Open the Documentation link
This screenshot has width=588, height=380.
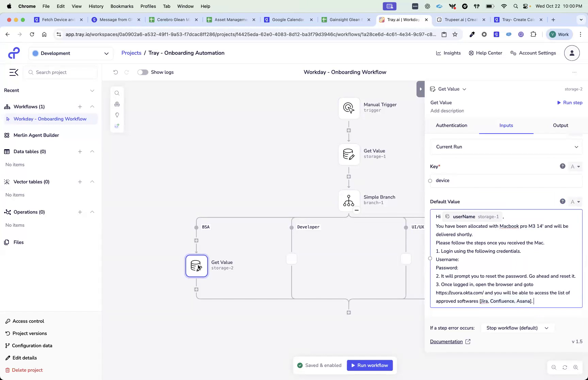pyautogui.click(x=446, y=342)
